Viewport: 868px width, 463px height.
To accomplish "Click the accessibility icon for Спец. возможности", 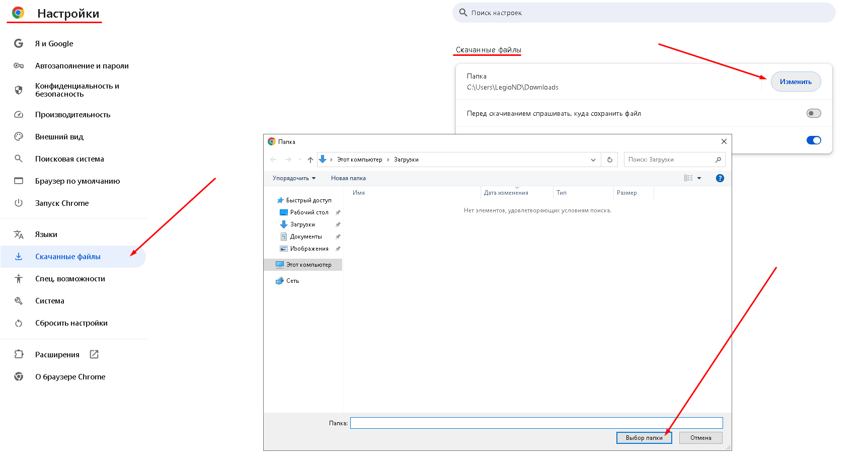I will [19, 278].
